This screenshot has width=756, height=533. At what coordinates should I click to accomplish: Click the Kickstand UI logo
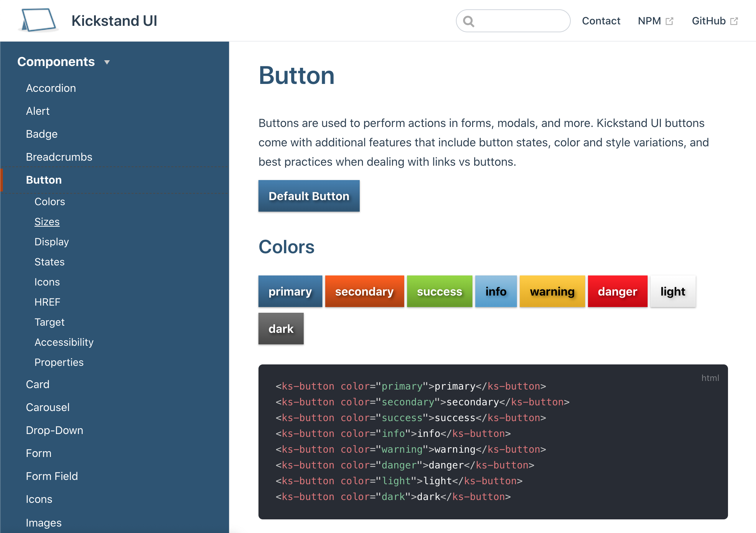pyautogui.click(x=38, y=20)
